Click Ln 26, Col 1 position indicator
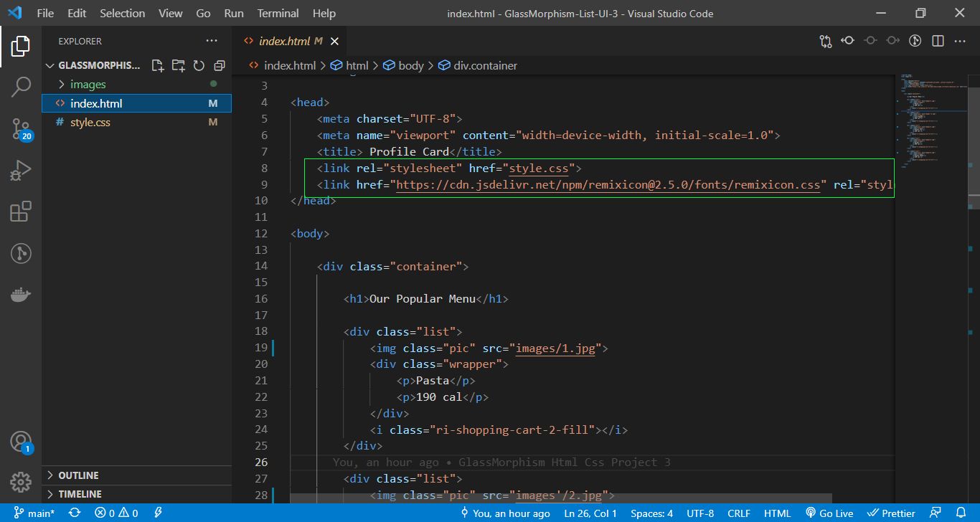Image resolution: width=980 pixels, height=522 pixels. pos(590,513)
